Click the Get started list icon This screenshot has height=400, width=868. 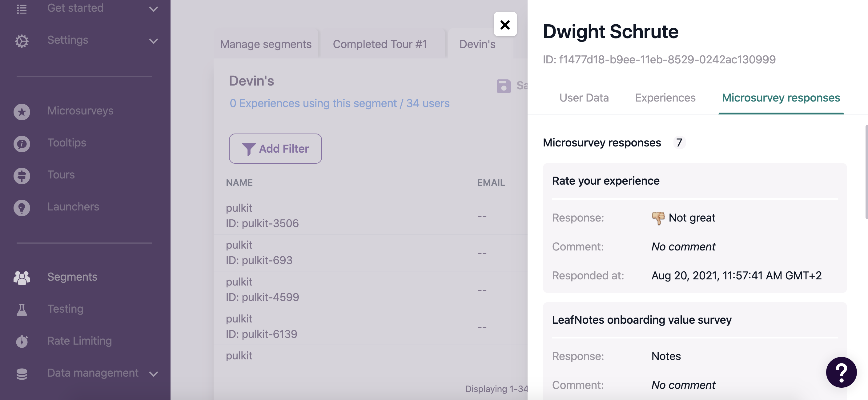pos(22,9)
